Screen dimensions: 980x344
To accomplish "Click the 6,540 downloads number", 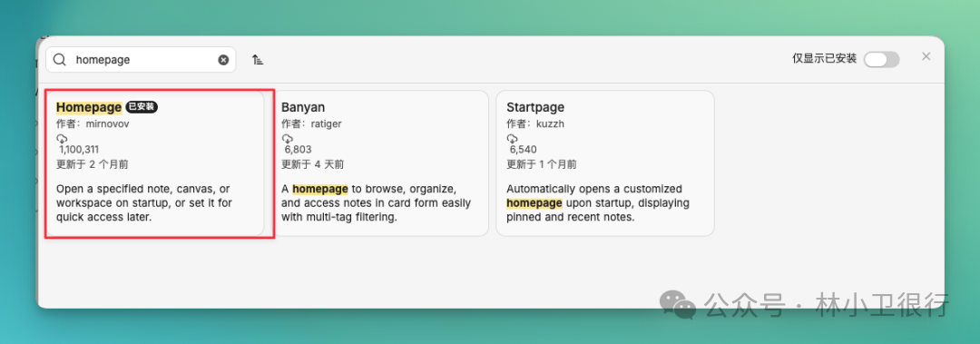I will tap(524, 150).
